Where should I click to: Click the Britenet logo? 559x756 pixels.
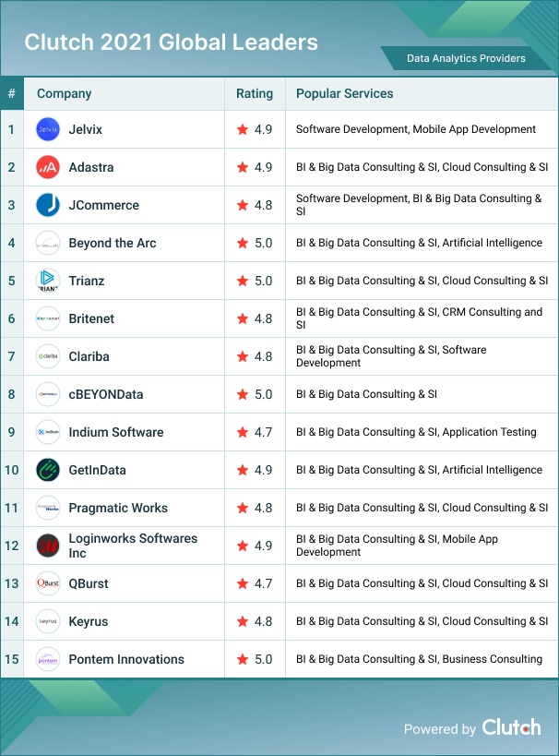click(48, 318)
